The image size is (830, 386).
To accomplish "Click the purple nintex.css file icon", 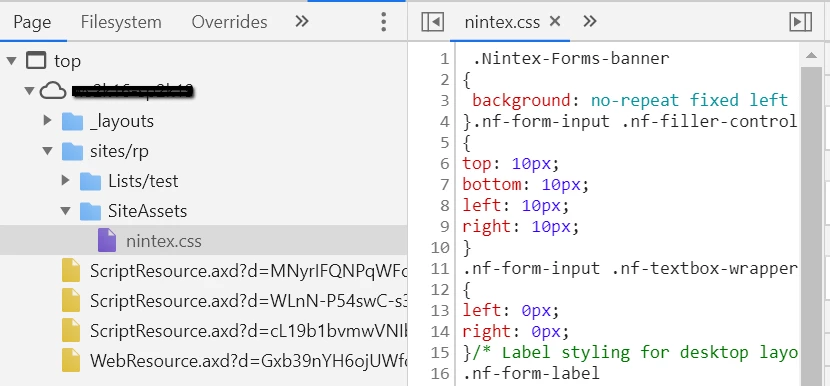I will point(107,240).
